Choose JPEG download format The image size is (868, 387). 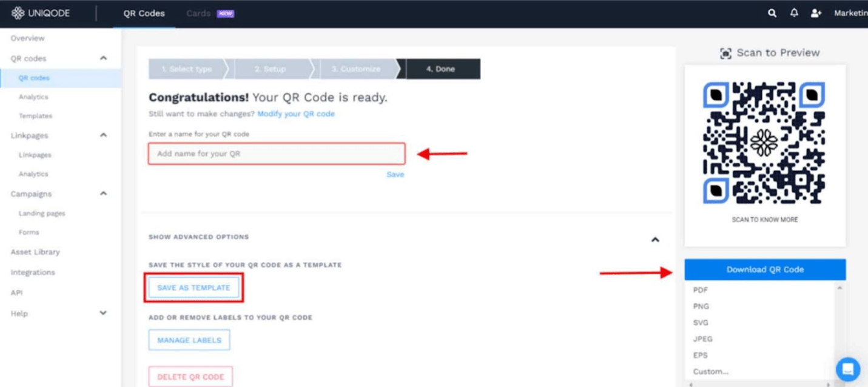pyautogui.click(x=703, y=340)
